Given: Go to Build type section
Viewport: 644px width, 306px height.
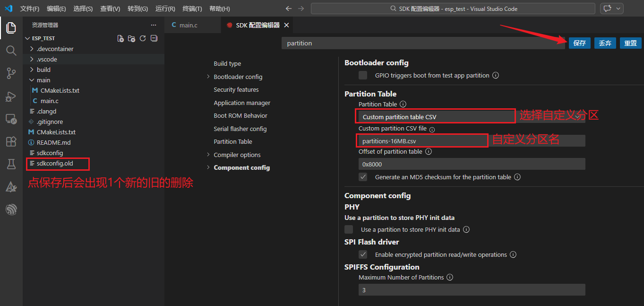Looking at the screenshot, I should [x=227, y=63].
